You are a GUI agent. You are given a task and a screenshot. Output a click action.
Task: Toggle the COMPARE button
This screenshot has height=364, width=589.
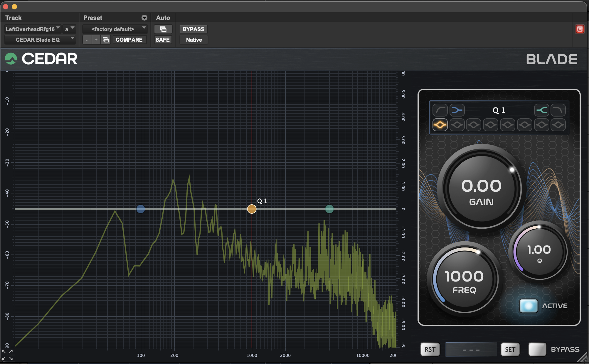(x=129, y=40)
